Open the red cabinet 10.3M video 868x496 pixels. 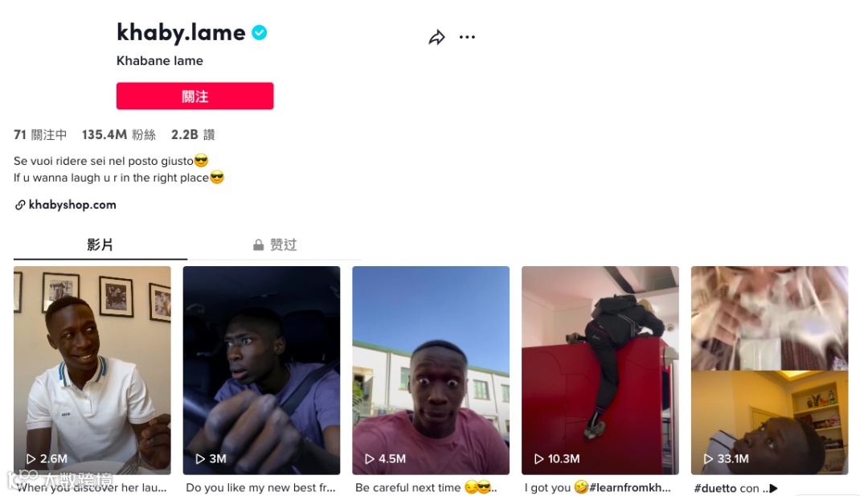(600, 371)
